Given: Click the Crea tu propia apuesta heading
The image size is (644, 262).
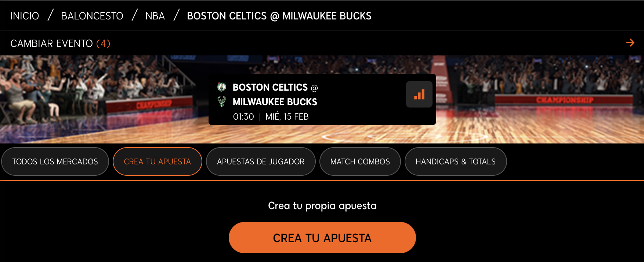Looking at the screenshot, I should 322,206.
